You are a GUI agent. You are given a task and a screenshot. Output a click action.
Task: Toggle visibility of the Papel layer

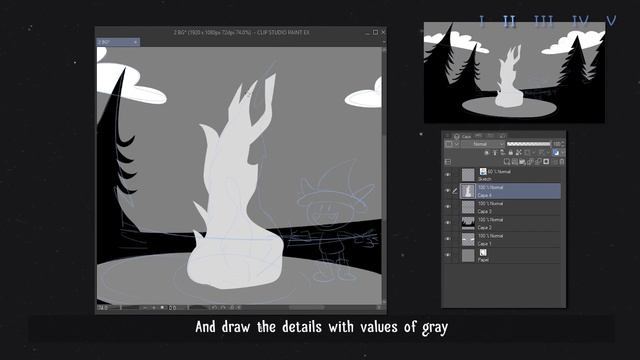click(448, 256)
